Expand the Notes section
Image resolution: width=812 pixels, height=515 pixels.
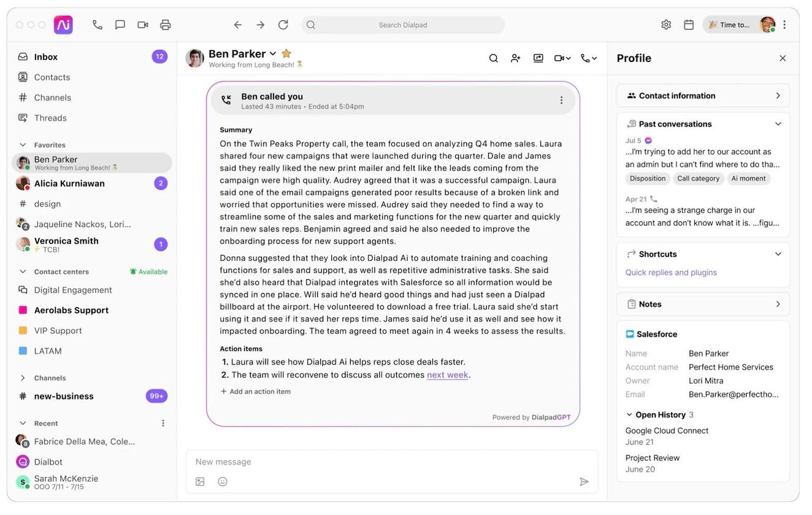click(703, 304)
